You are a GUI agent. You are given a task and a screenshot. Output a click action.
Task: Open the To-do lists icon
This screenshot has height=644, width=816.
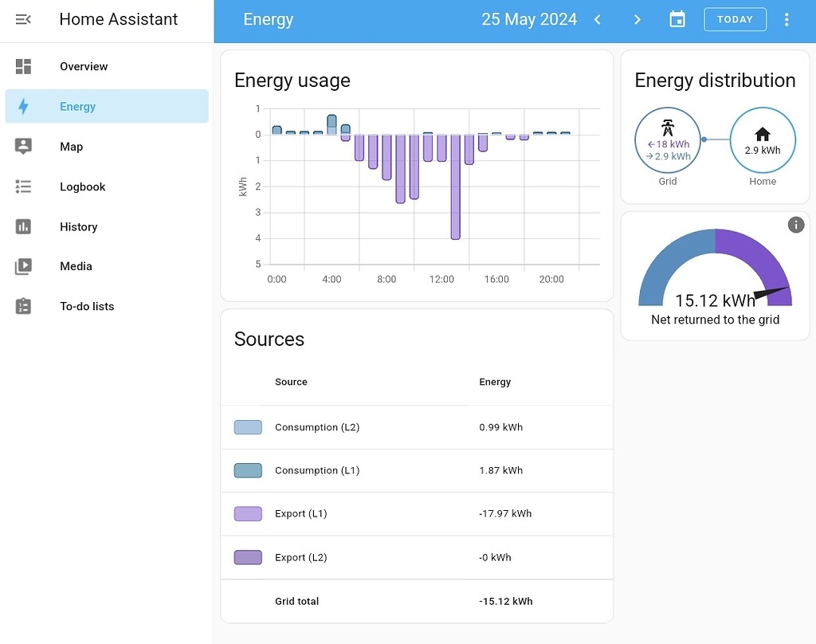(25, 306)
